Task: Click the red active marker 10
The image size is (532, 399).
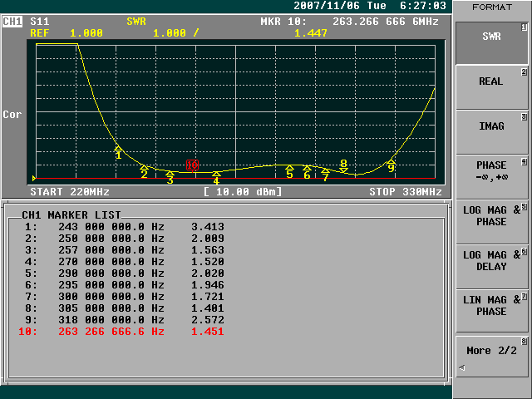Action: tap(192, 165)
